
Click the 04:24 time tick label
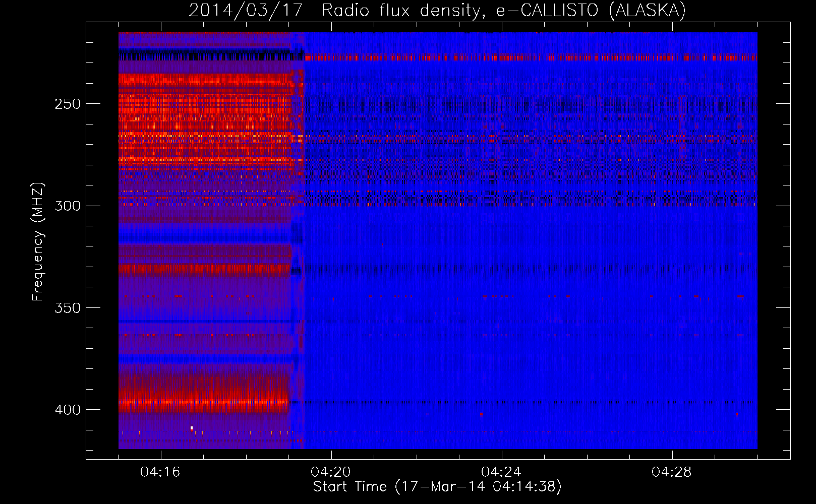(x=501, y=472)
